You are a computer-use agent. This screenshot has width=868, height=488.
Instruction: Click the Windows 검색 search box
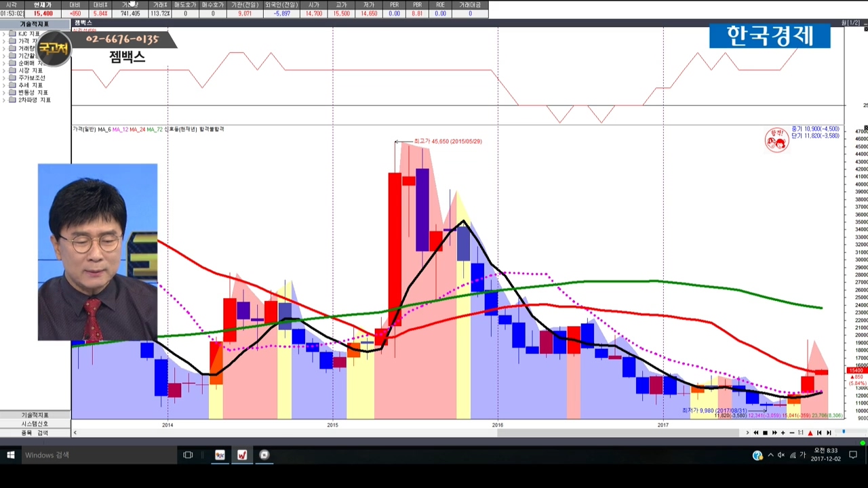click(x=88, y=455)
